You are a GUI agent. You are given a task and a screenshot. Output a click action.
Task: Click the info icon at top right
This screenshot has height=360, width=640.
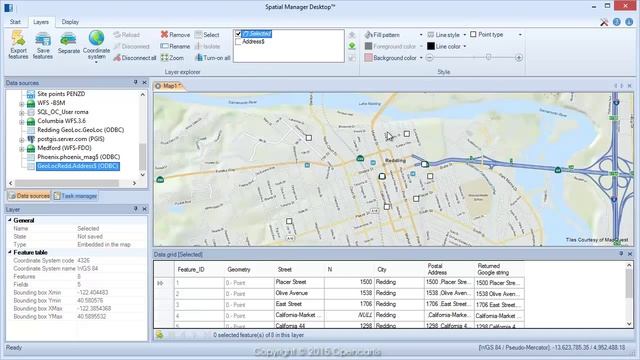[x=629, y=22]
